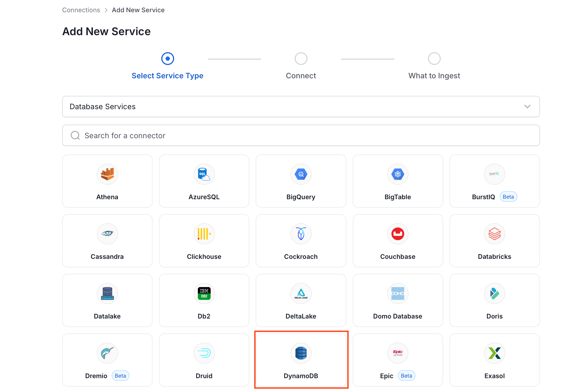577x392 pixels.
Task: Choose the Clickhouse yellow bars icon
Action: pyautogui.click(x=204, y=234)
